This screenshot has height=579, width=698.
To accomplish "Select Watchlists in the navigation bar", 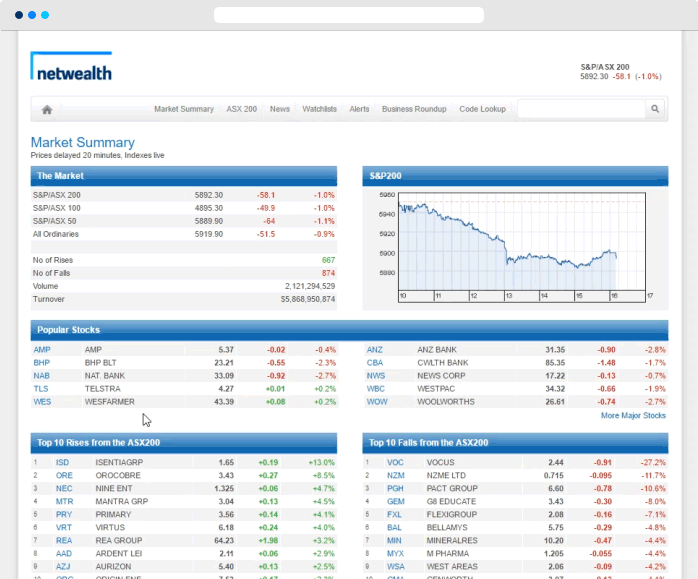I will tap(320, 109).
